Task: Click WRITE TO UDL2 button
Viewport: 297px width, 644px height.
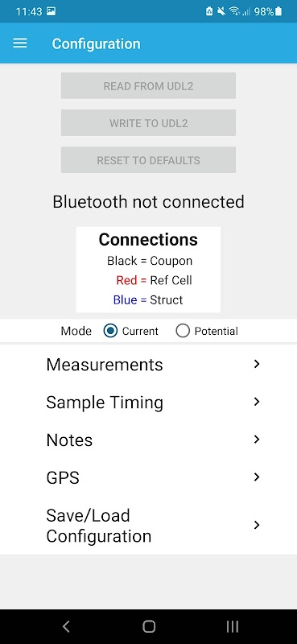Action: click(x=148, y=123)
